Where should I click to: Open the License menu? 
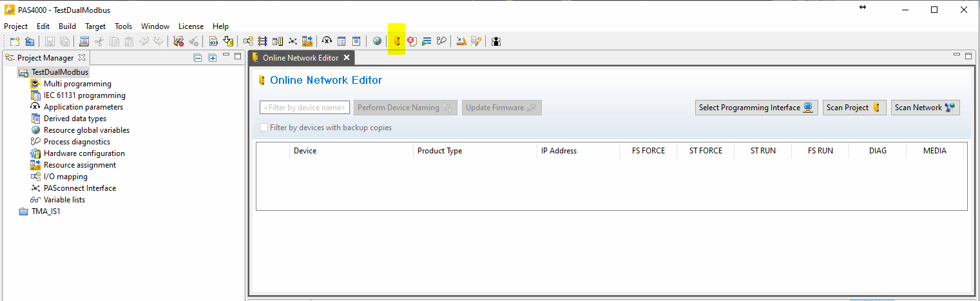click(x=191, y=26)
